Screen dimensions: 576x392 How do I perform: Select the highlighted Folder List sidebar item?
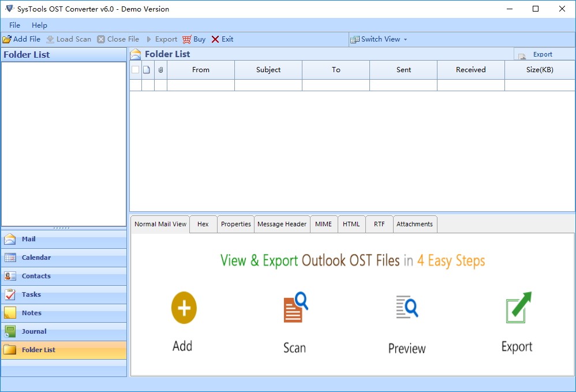click(x=64, y=350)
